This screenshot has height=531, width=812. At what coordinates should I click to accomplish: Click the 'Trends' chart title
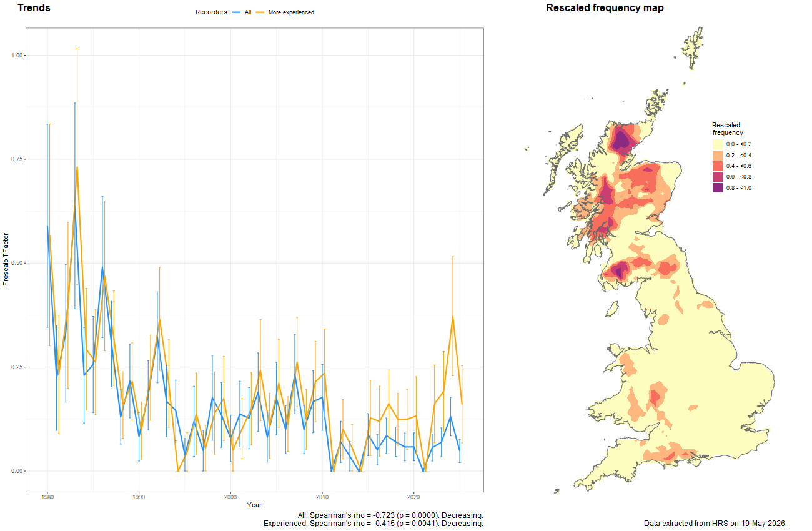[x=34, y=8]
